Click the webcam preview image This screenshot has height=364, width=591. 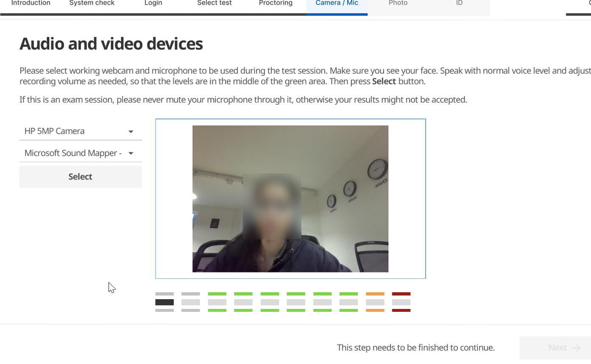tap(290, 199)
